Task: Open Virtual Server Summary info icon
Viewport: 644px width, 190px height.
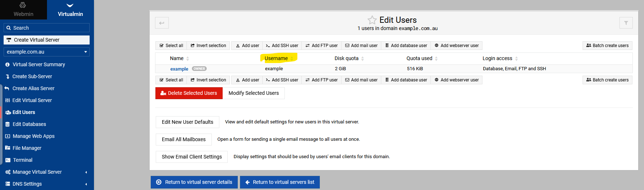Action: (8, 64)
